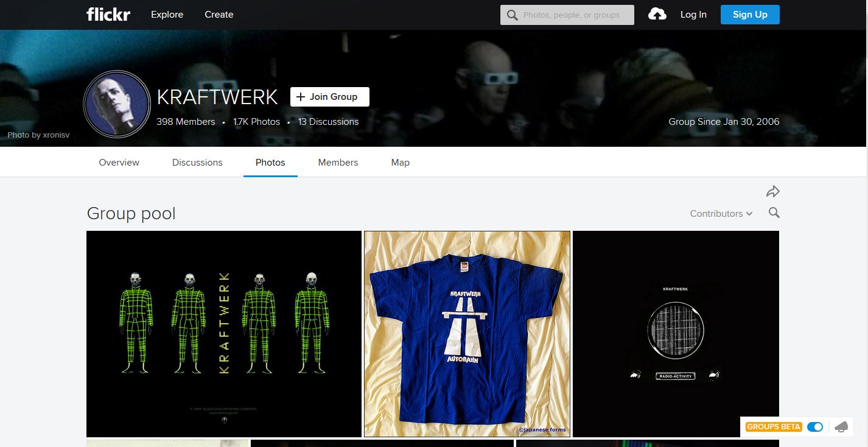Click the Group Since Jan 30, 2006 text

click(724, 122)
